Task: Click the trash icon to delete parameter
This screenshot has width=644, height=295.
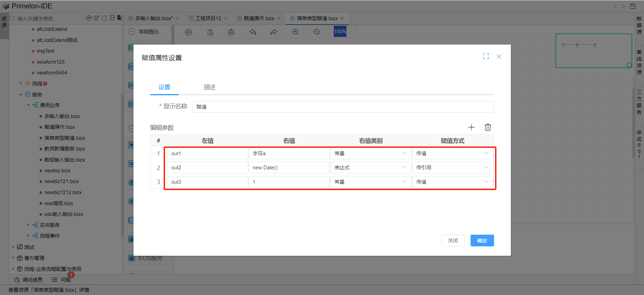Action: (x=488, y=127)
